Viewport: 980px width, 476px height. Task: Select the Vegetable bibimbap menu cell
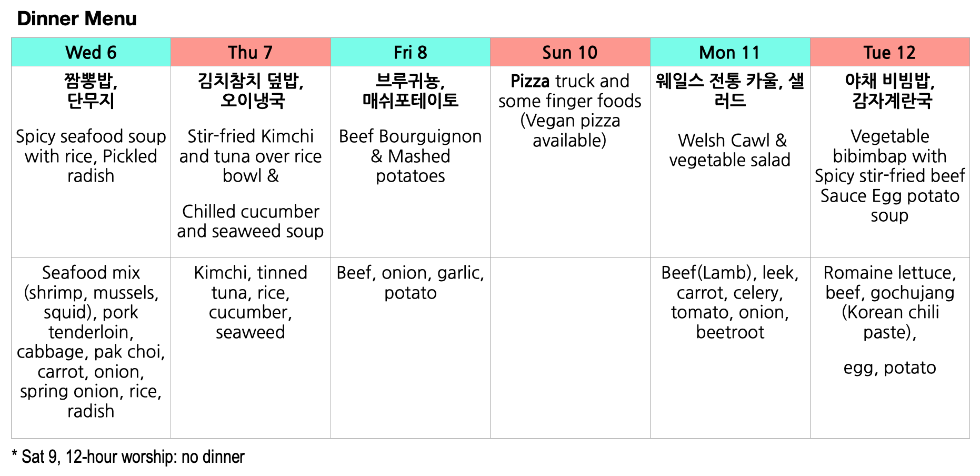pyautogui.click(x=889, y=162)
